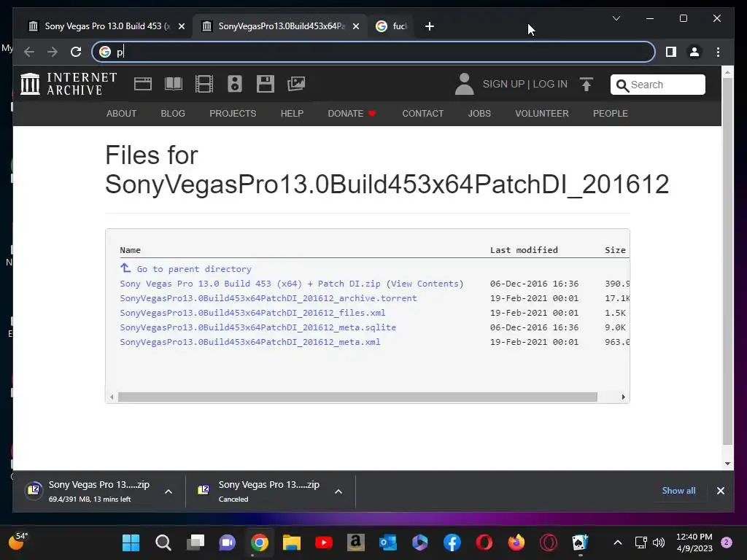747x560 pixels.
Task: Open the _archive.torrent file link
Action: 268,298
